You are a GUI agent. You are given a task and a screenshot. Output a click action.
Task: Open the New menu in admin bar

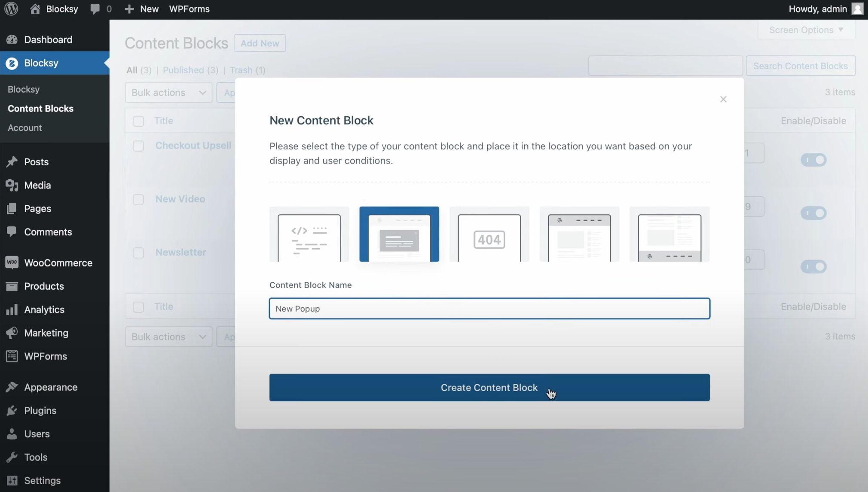click(141, 9)
